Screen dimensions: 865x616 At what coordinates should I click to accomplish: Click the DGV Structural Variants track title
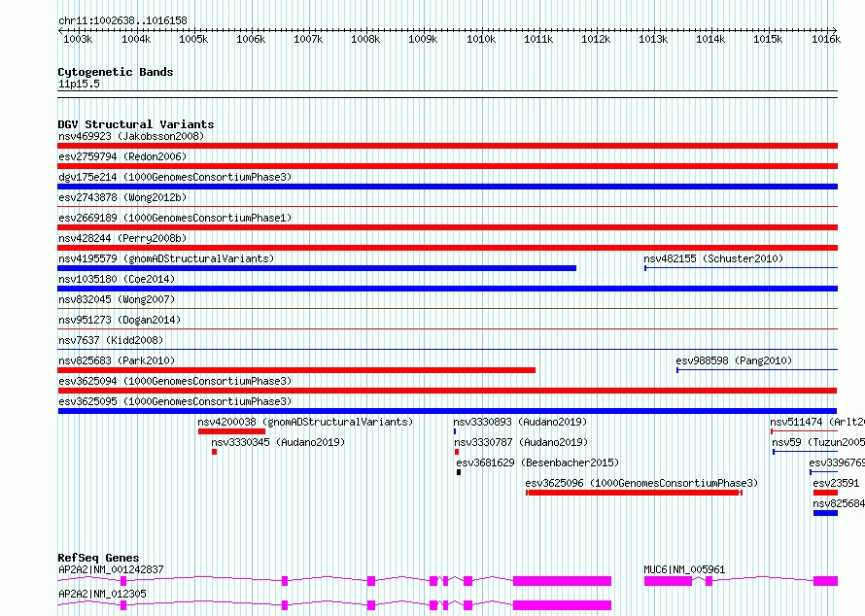click(136, 124)
